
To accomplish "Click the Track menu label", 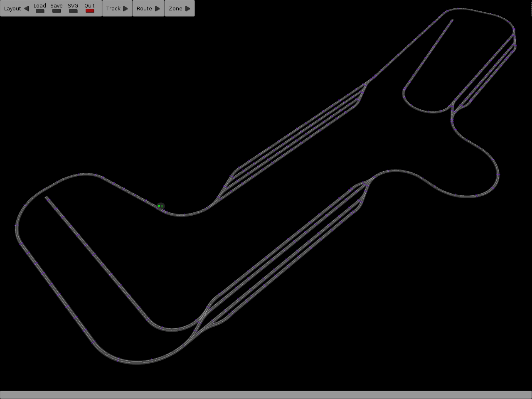I will (113, 8).
